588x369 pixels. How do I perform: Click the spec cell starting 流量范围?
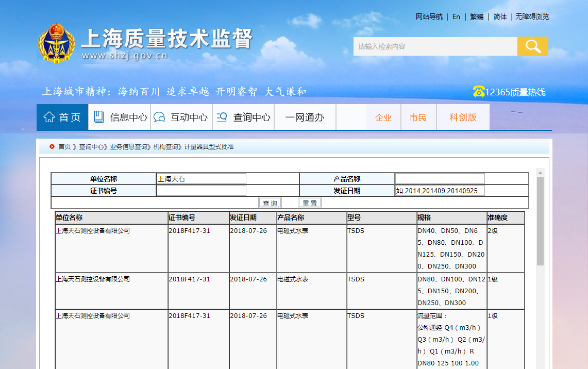pyautogui.click(x=452, y=340)
